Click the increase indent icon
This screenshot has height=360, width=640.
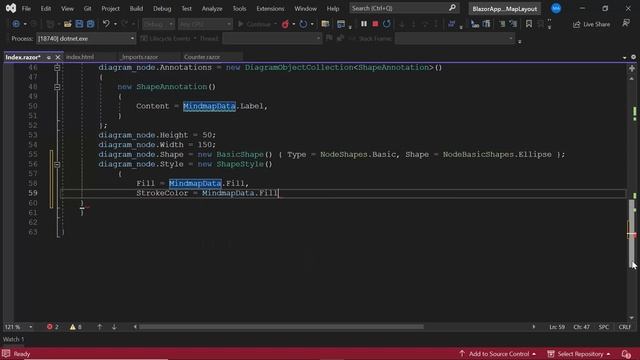[x=513, y=24]
